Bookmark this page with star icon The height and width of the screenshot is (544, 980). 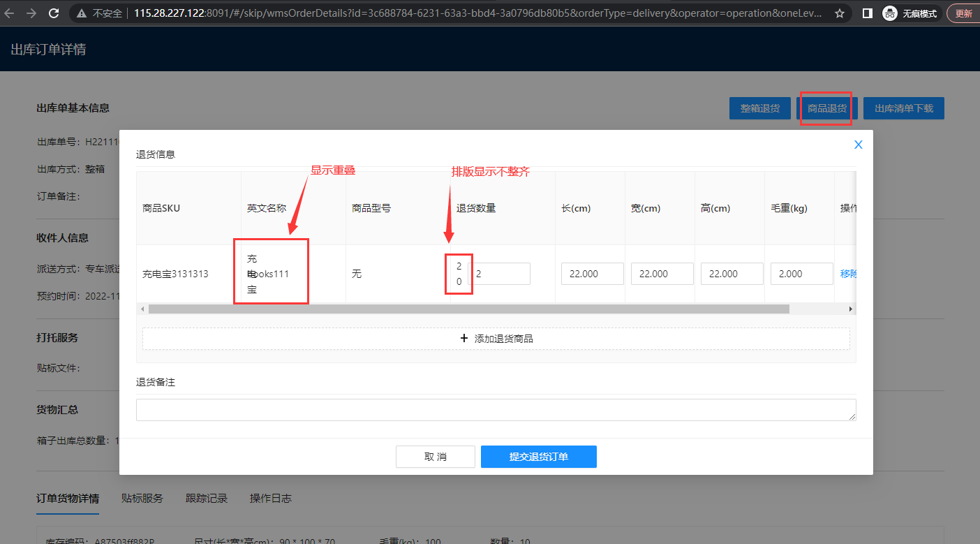(x=839, y=13)
